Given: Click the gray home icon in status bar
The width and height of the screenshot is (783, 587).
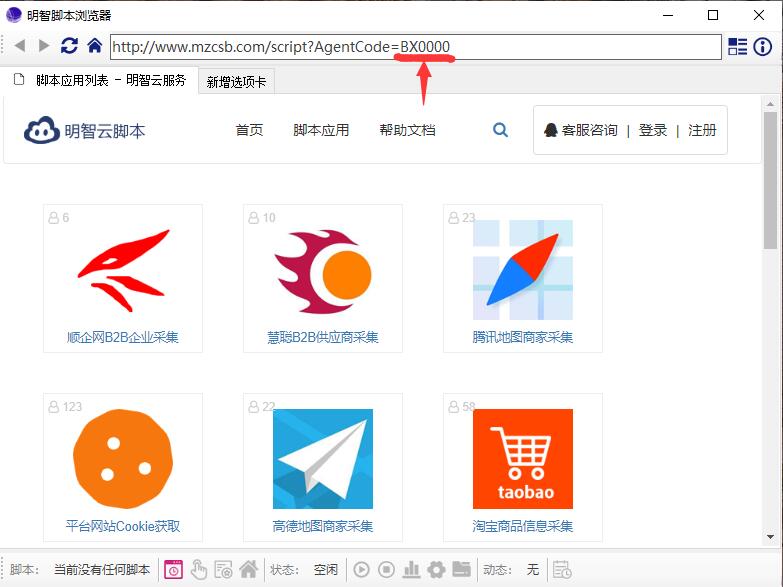Looking at the screenshot, I should pos(249,569).
